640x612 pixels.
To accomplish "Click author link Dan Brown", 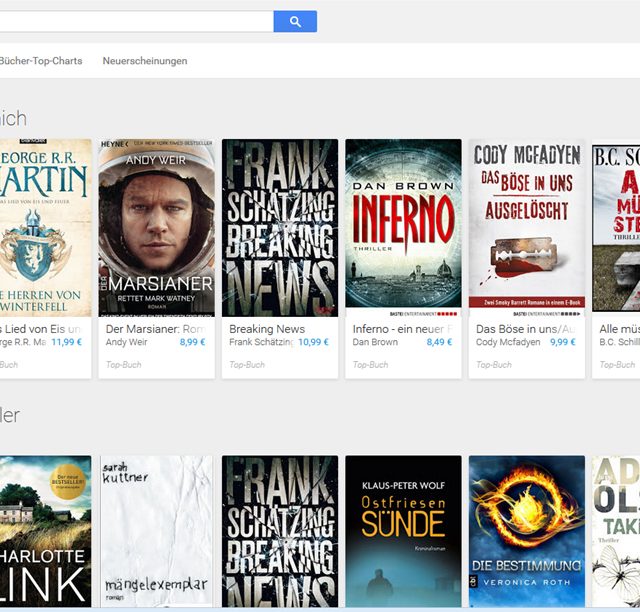I will 375,342.
